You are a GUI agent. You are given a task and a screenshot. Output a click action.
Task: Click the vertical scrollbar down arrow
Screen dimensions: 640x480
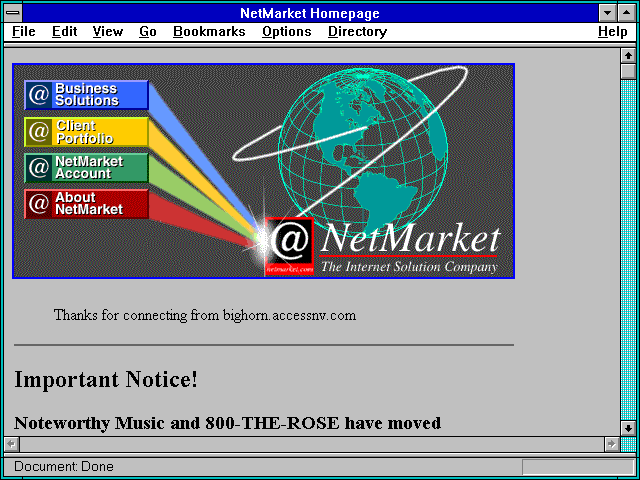pyautogui.click(x=628, y=428)
